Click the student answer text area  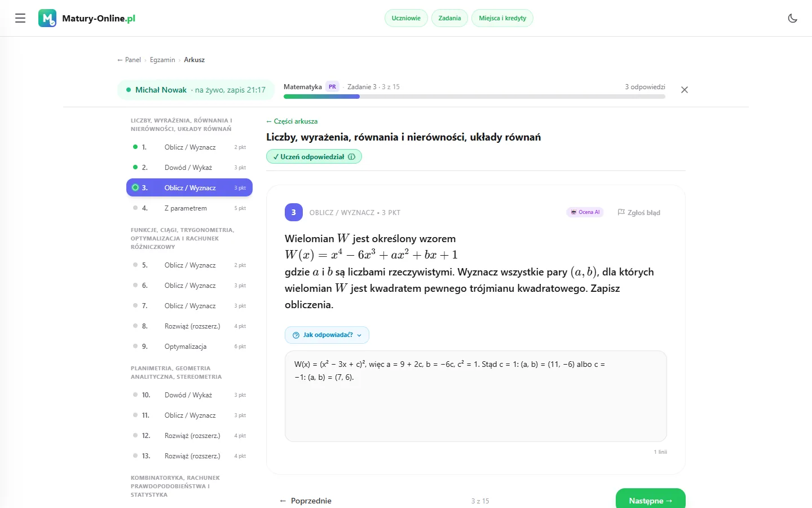(476, 396)
